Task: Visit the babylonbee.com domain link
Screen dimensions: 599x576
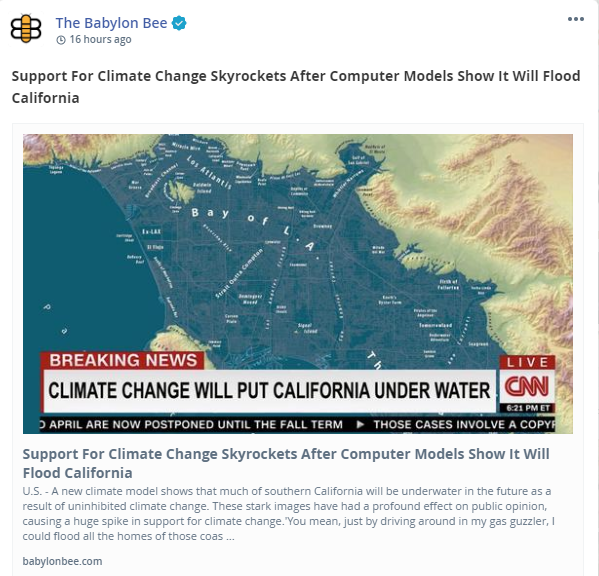Action: pos(62,561)
